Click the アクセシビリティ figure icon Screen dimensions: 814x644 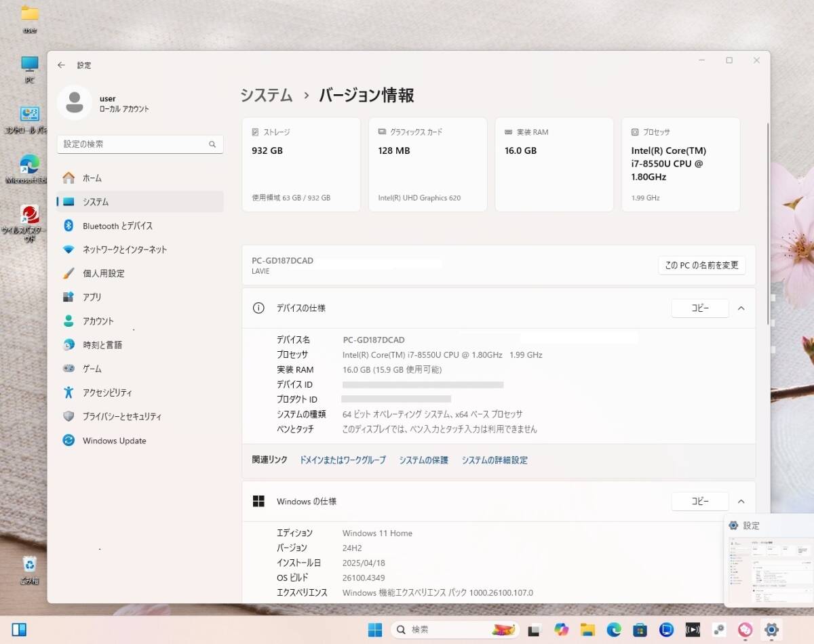pos(69,393)
